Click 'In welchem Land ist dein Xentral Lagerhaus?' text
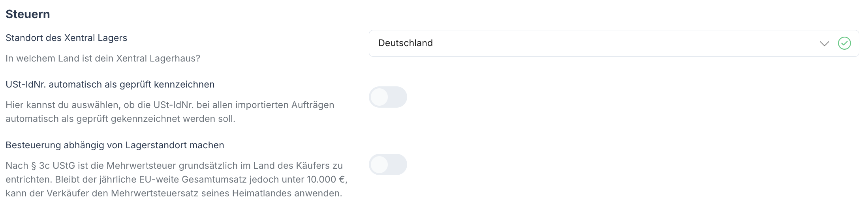 (103, 58)
